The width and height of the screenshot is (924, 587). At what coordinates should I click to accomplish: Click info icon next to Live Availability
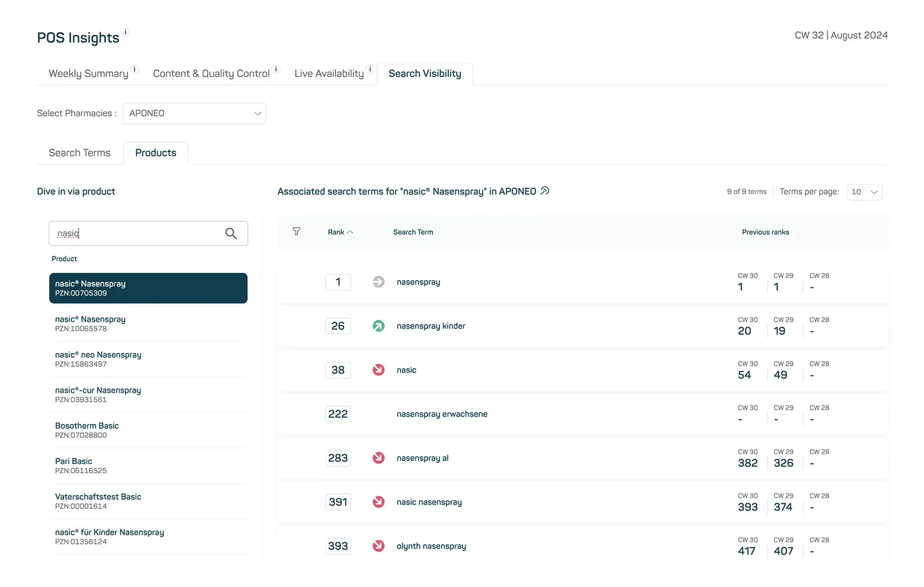(x=370, y=69)
